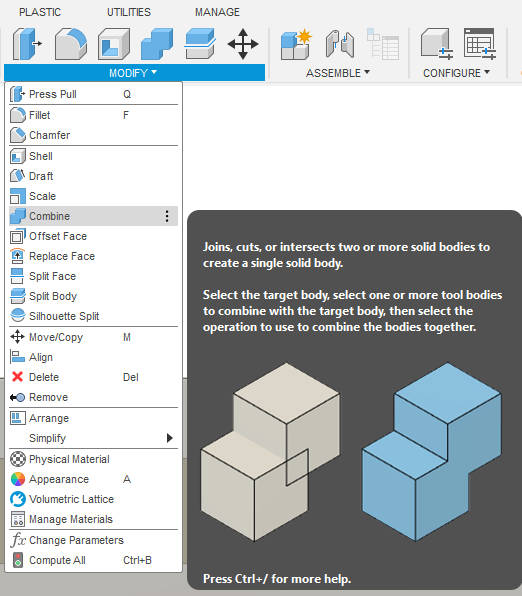The height and width of the screenshot is (596, 522).
Task: Click the Split Body toolbar icon
Action: coord(200,44)
